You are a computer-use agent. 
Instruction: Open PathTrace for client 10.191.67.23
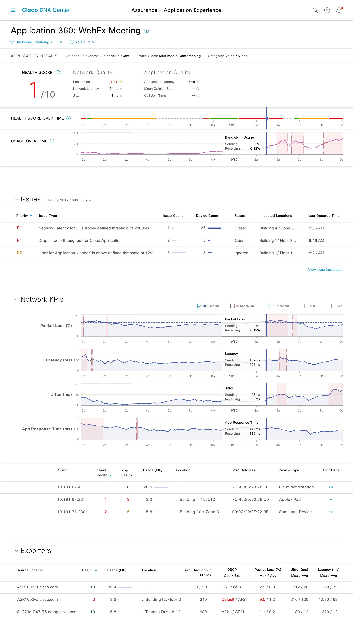331,500
